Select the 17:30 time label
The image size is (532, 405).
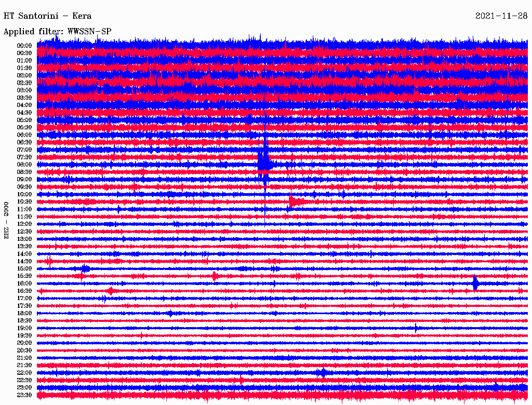[x=24, y=306]
